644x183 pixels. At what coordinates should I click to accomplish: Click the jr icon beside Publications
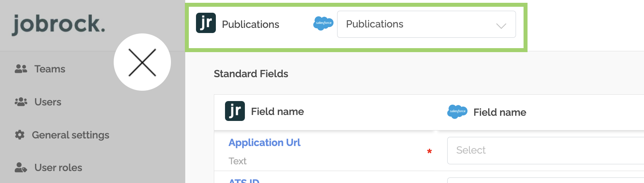tap(206, 23)
